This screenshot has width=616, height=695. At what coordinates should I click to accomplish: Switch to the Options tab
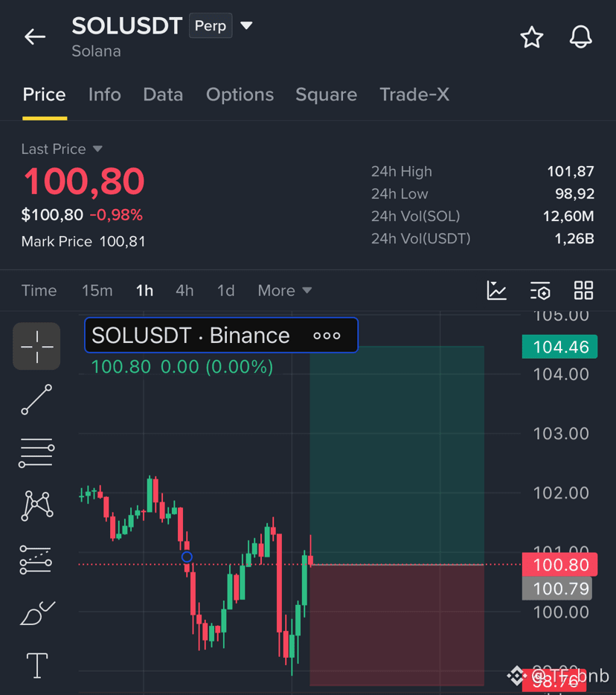pos(240,95)
